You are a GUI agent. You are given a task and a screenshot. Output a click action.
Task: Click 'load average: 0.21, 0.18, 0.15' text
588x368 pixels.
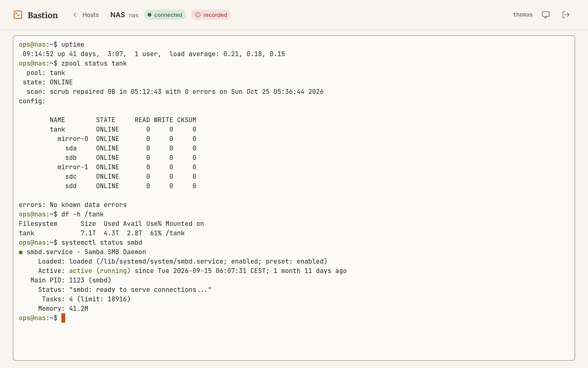227,54
